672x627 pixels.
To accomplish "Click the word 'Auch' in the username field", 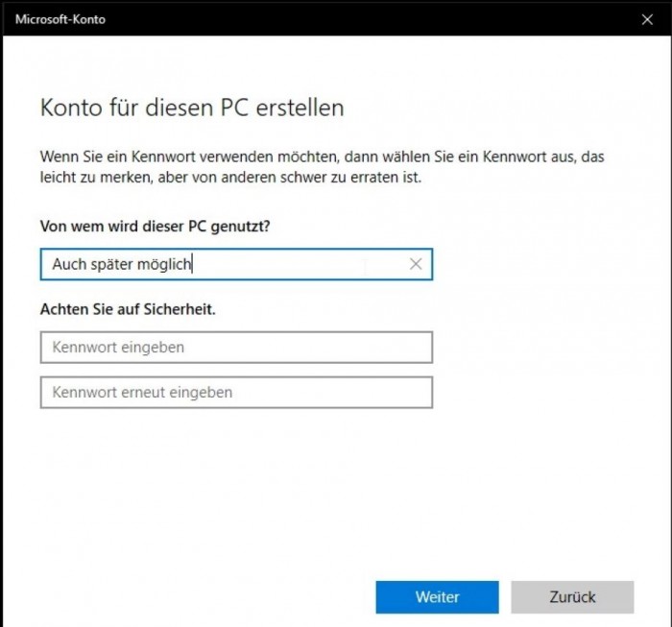I will coord(68,264).
